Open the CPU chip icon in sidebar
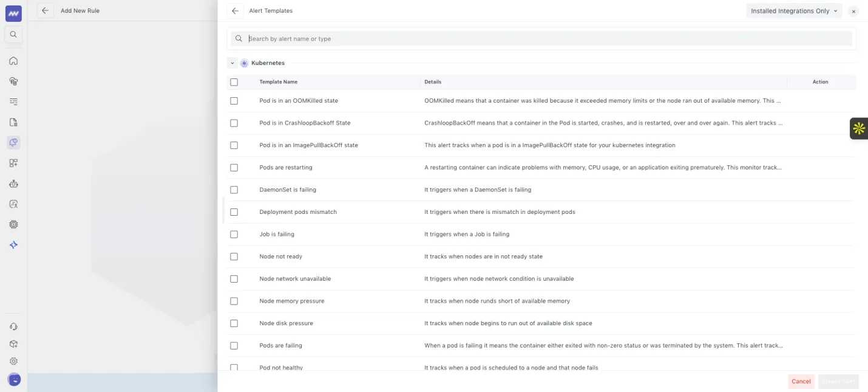 tap(13, 224)
